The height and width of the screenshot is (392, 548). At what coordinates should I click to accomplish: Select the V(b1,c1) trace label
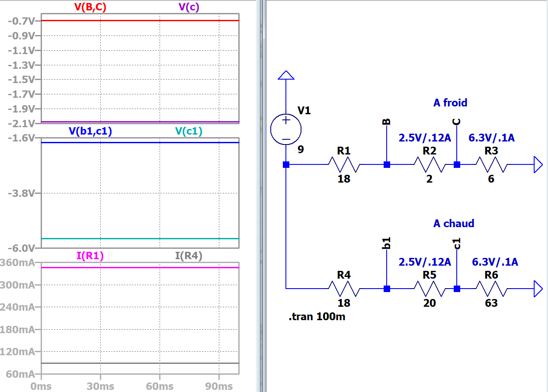click(90, 132)
